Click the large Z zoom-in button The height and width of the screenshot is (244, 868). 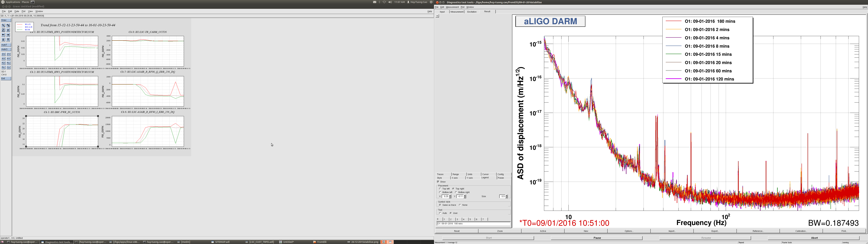point(3,30)
